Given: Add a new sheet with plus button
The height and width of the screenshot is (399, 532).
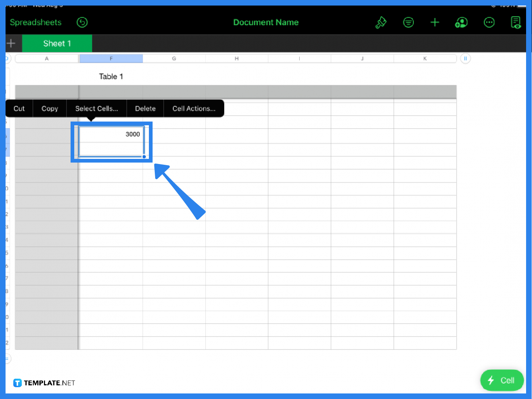Looking at the screenshot, I should pos(11,43).
